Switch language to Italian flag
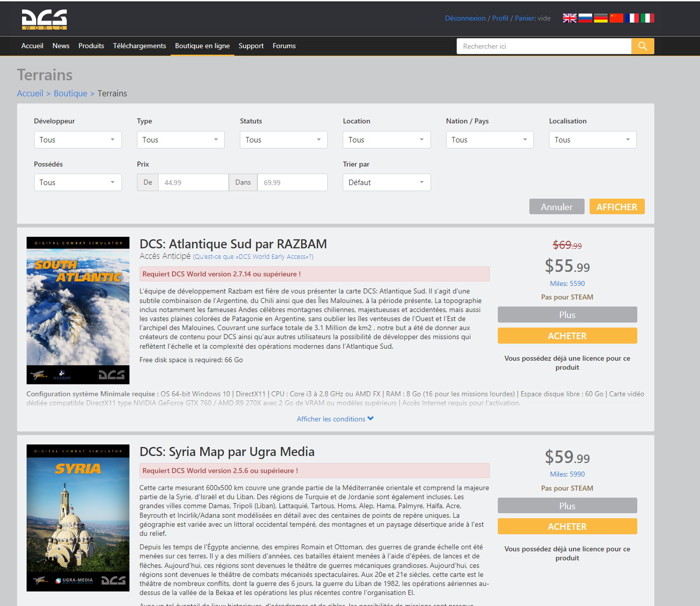This screenshot has width=700, height=606. click(x=647, y=18)
